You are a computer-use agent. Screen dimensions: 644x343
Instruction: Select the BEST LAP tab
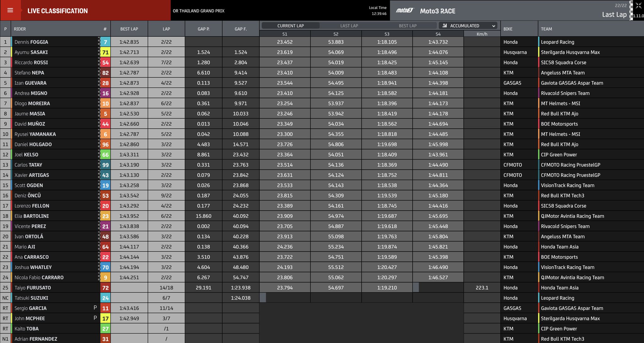click(x=408, y=25)
